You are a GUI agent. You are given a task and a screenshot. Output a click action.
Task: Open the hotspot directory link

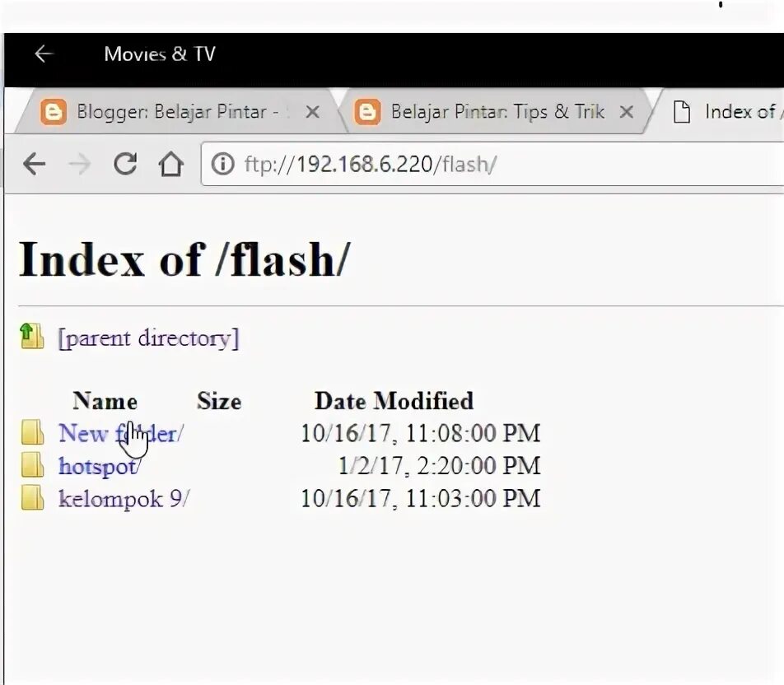click(x=97, y=465)
